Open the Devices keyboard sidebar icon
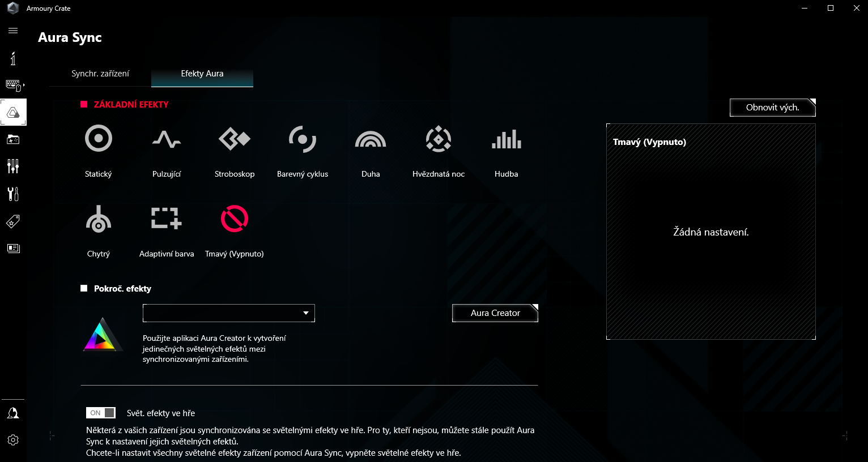Viewport: 868px width, 462px height. tap(14, 85)
